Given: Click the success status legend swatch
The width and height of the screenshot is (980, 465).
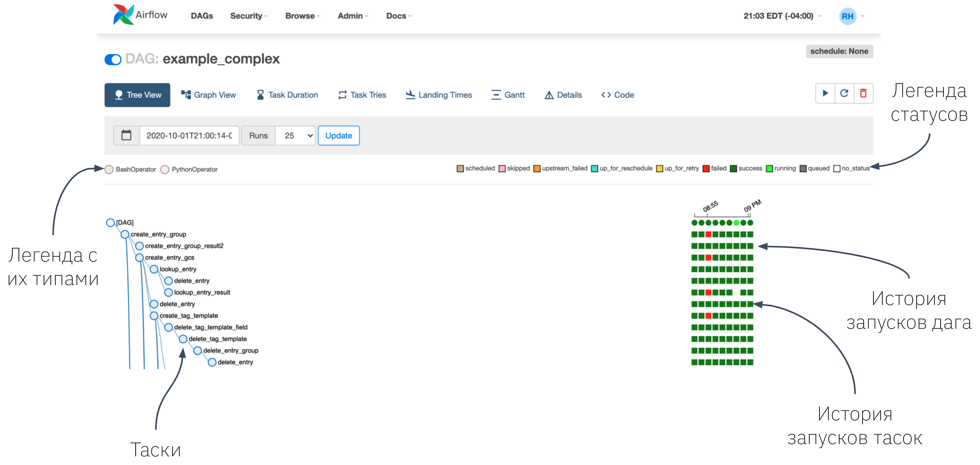Looking at the screenshot, I should click(734, 169).
